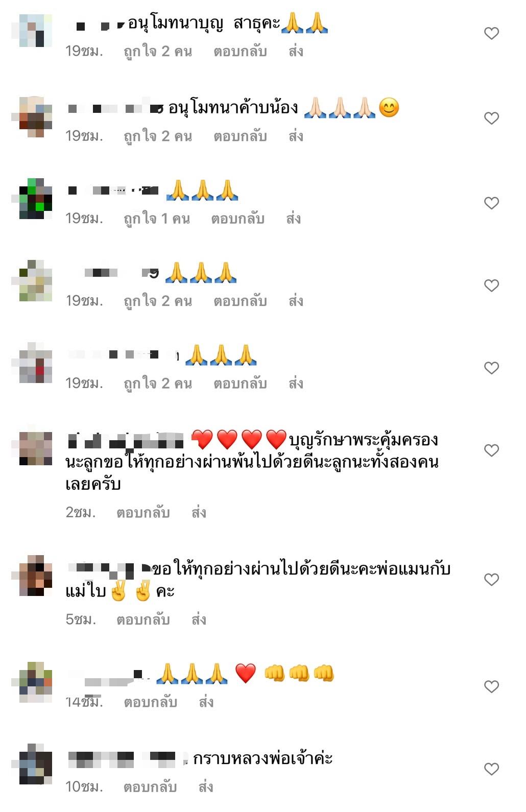The width and height of the screenshot is (526, 812).
Task: Tap heart on the fifth praying-hands comment
Action: (x=491, y=368)
